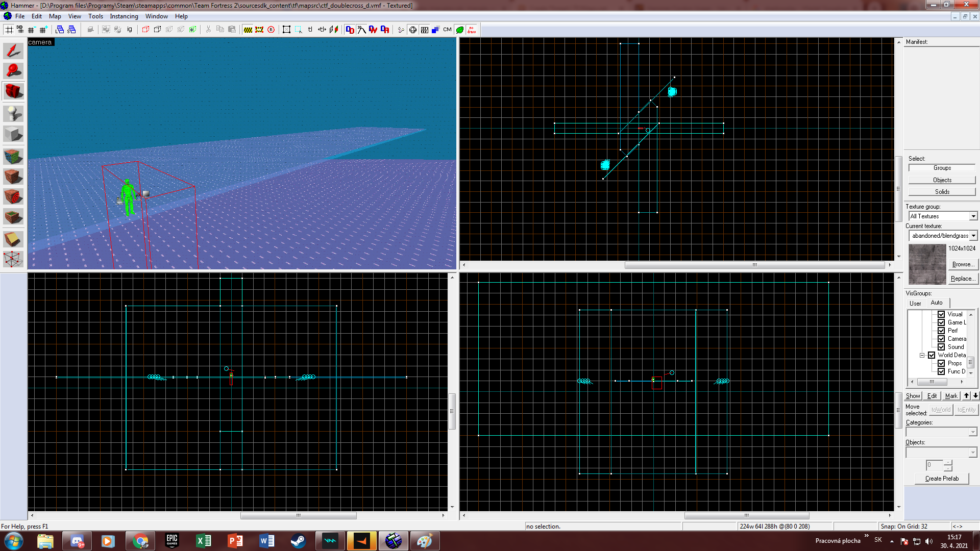
Task: Select the Apply Current Texture tool
Action: (13, 177)
